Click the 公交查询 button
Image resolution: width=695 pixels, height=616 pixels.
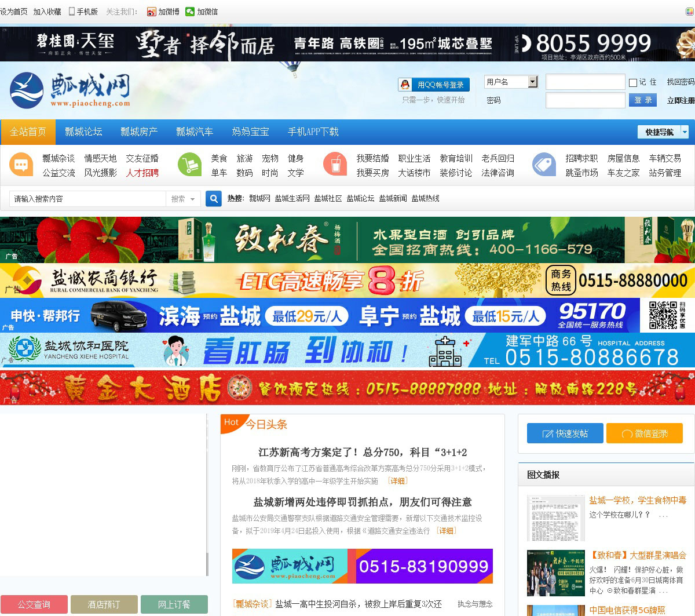coord(34,604)
